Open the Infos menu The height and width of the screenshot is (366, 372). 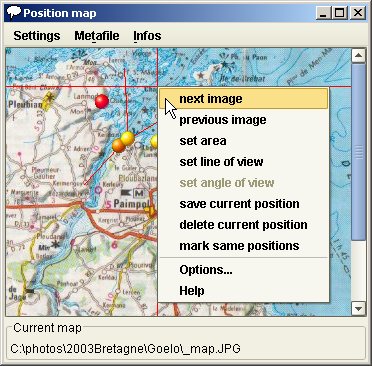tap(147, 35)
